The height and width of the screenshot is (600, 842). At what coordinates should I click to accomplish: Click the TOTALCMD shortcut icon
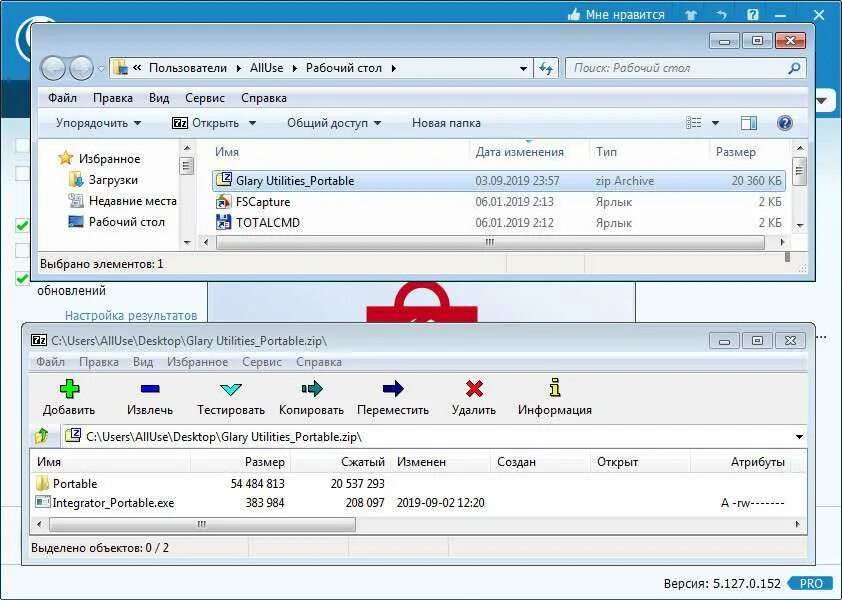[x=223, y=222]
